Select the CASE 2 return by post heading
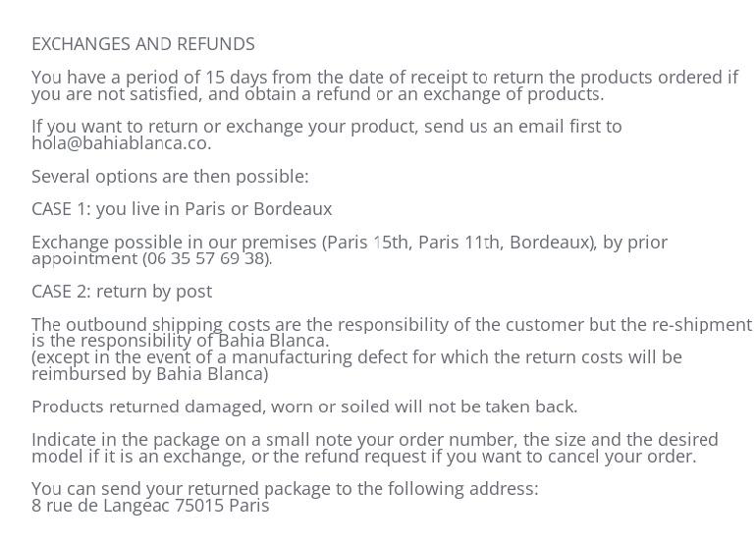 (122, 292)
